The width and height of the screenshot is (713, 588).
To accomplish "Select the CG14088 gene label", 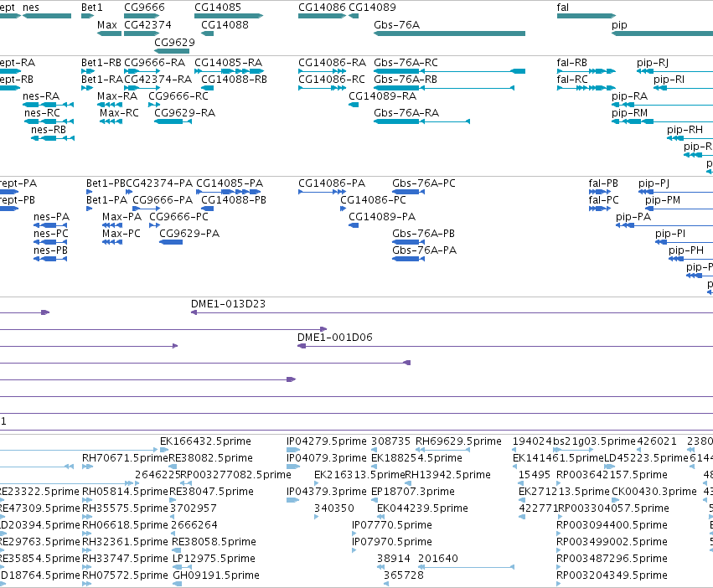I will tap(225, 25).
